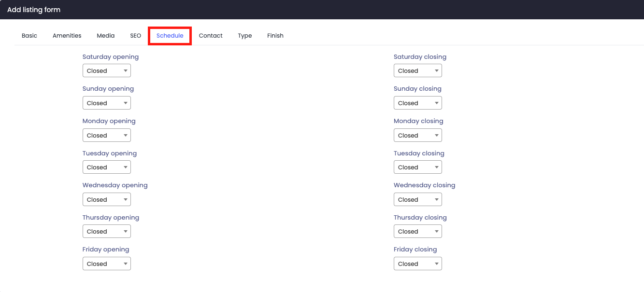Expand the Sunday opening dropdown

(107, 103)
